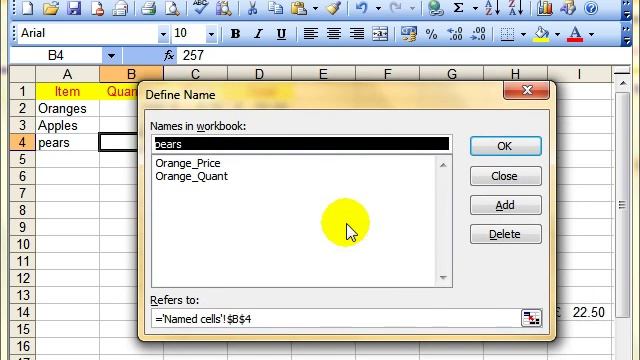Apply the red Font Color A

[575, 34]
